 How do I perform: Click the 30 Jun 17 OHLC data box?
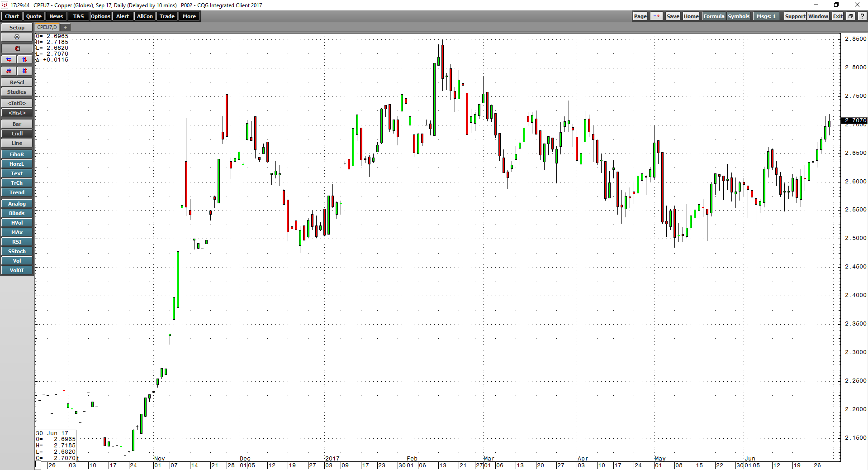point(56,446)
